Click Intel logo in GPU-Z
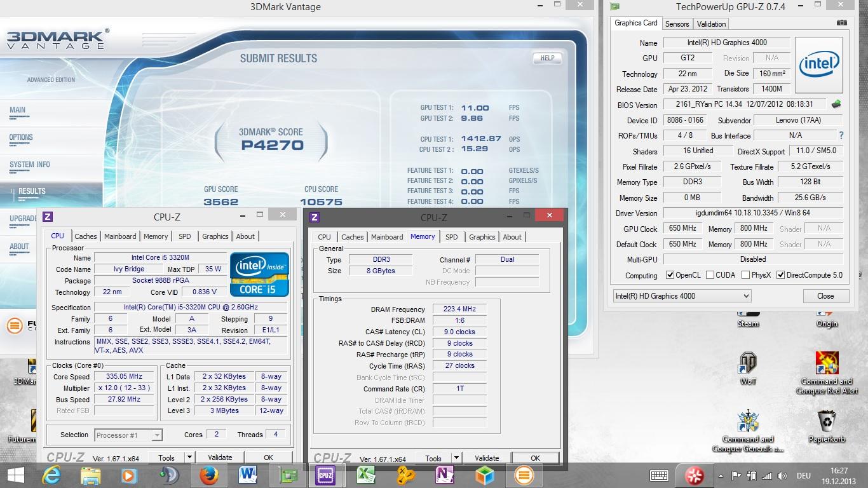Image resolution: width=868 pixels, height=488 pixels. (819, 65)
